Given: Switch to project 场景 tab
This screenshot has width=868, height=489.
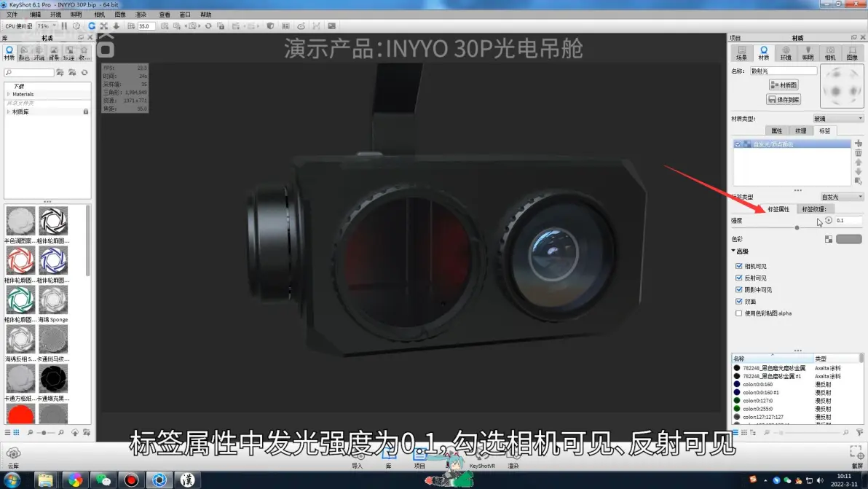Looking at the screenshot, I should click(x=742, y=53).
